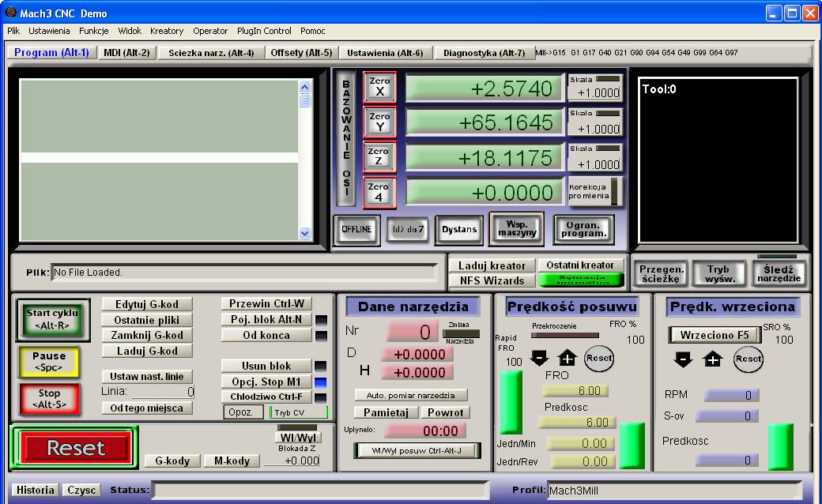Open the Operator menu
This screenshot has width=822, height=504.
tap(210, 31)
